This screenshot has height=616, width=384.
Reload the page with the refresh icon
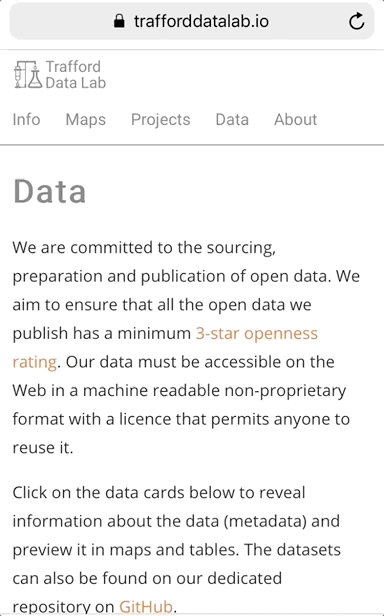(356, 21)
